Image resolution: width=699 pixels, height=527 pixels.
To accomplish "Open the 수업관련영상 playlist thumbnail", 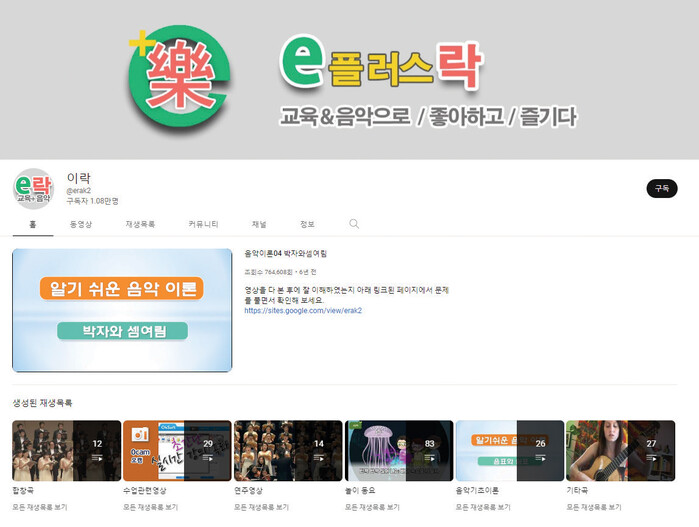I will click(x=177, y=451).
